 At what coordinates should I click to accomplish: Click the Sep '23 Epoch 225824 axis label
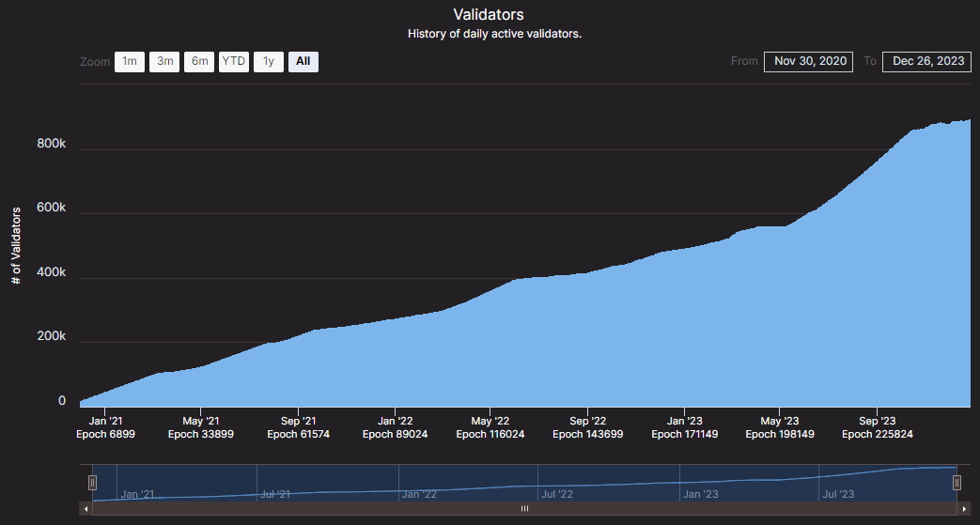[877, 427]
